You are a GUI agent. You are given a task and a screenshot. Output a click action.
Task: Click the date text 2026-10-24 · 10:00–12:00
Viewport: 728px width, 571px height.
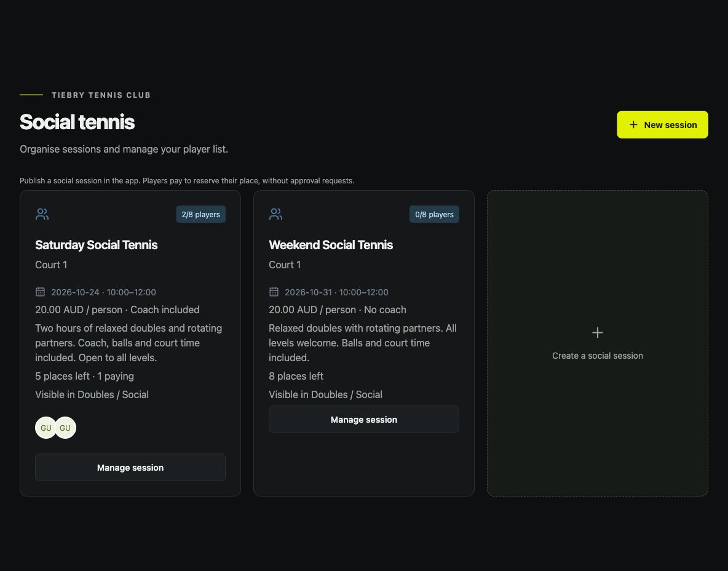point(103,292)
